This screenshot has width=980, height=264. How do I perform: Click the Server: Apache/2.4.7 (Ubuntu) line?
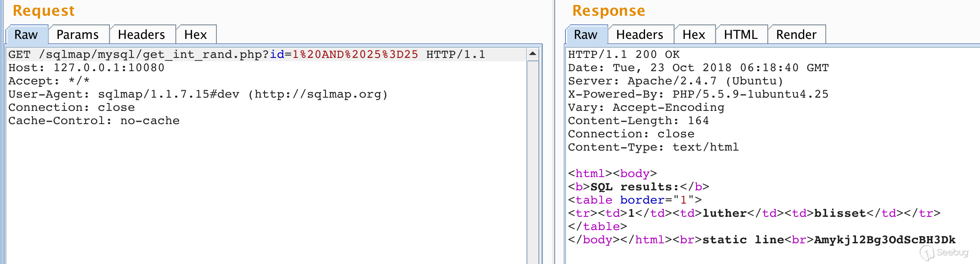click(676, 81)
